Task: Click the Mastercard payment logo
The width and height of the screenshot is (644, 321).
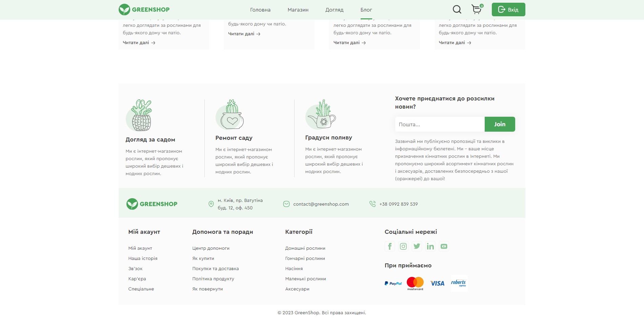Action: [415, 284]
